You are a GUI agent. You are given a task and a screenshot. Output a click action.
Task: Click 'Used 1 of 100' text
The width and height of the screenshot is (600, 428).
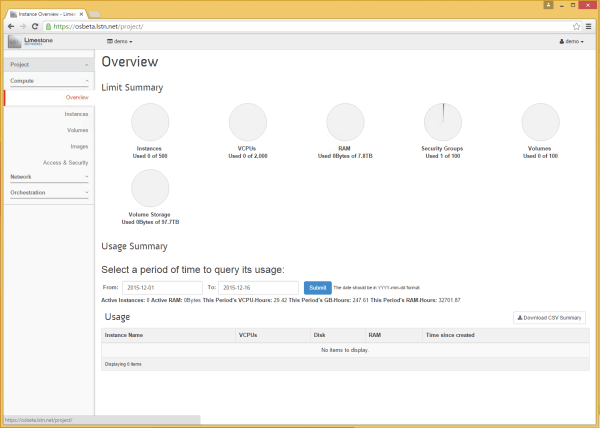coord(443,156)
